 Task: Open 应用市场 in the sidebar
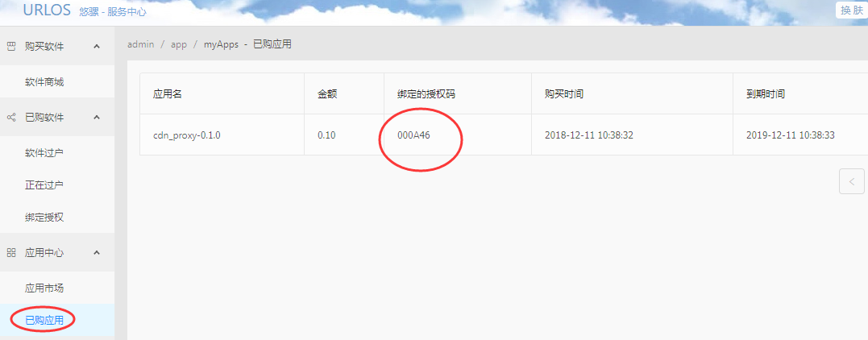coord(44,288)
